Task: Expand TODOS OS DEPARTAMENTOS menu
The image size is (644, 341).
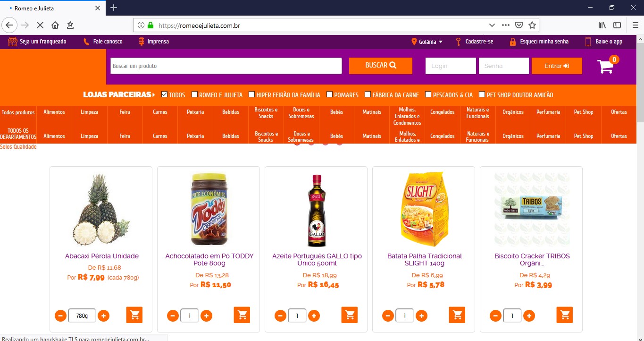Action: click(x=18, y=134)
